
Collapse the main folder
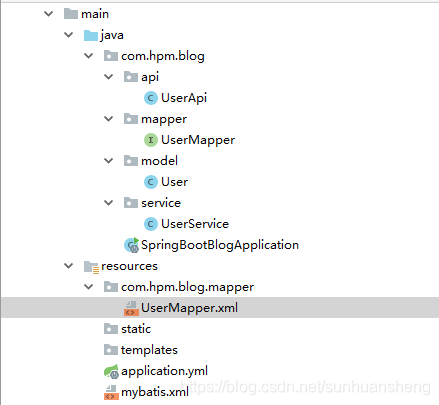click(49, 14)
